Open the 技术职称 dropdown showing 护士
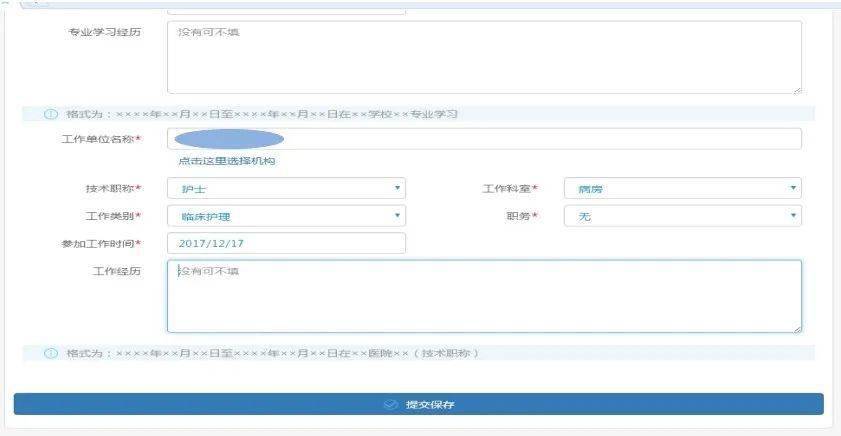The height and width of the screenshot is (436, 841). pos(286,188)
